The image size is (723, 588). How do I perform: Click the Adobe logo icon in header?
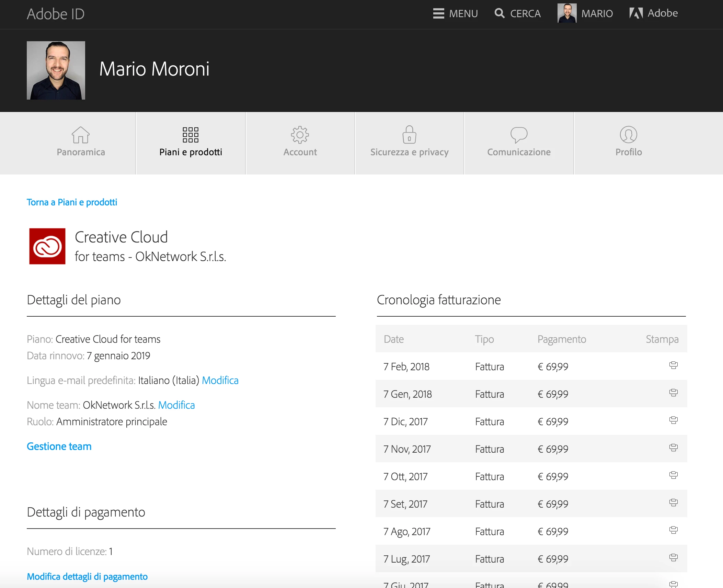click(x=636, y=13)
